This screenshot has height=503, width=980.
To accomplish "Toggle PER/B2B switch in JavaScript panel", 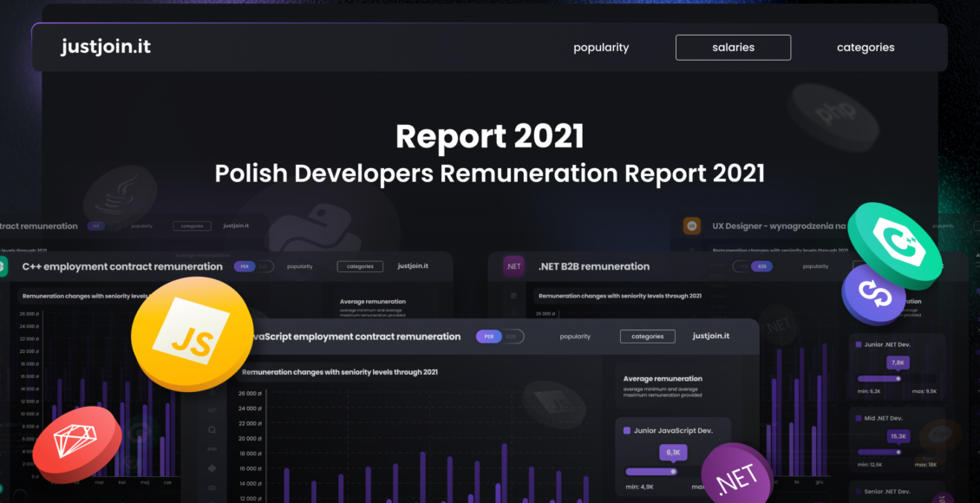I will pyautogui.click(x=500, y=336).
